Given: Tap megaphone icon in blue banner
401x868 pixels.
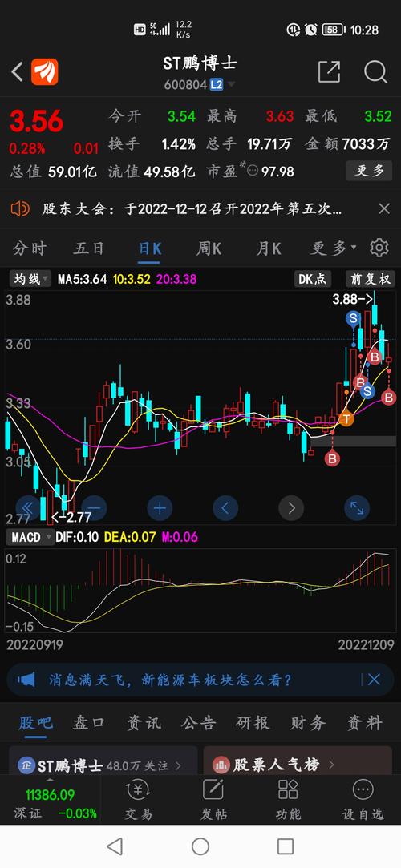Looking at the screenshot, I should click(x=26, y=679).
